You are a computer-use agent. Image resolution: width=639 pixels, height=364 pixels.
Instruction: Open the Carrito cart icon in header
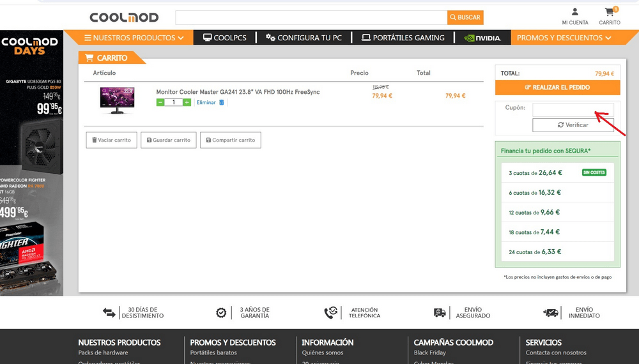[x=610, y=11]
